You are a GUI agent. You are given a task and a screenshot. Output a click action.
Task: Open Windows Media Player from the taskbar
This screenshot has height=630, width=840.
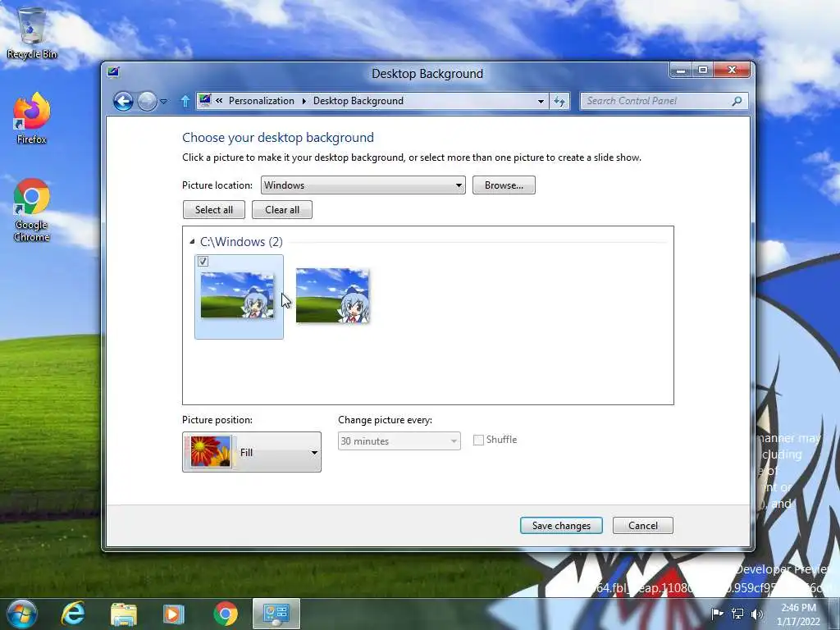[173, 614]
